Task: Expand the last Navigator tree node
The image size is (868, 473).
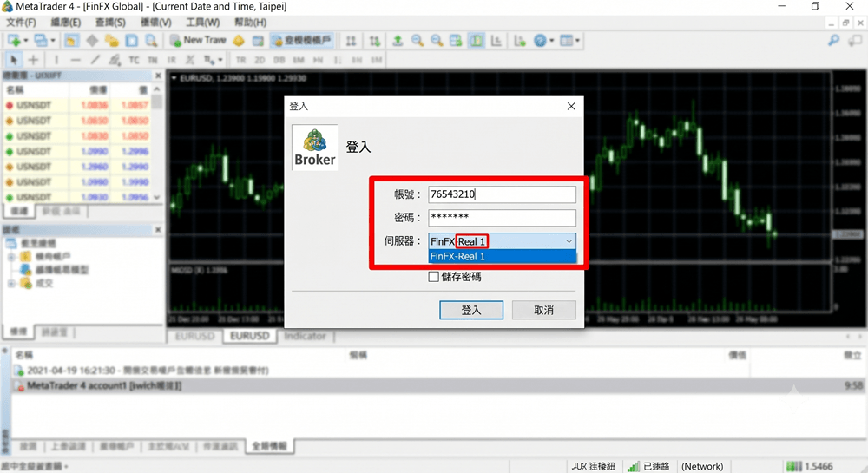Action: click(x=11, y=283)
